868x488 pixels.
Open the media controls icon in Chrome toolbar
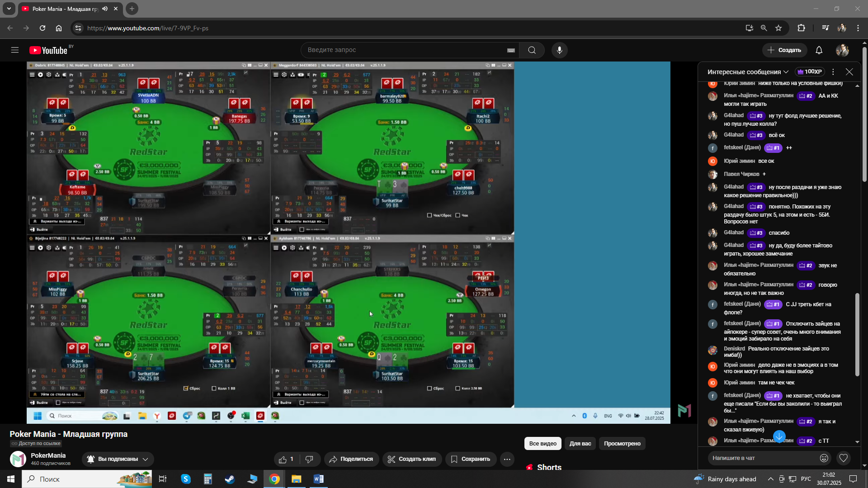click(x=825, y=28)
